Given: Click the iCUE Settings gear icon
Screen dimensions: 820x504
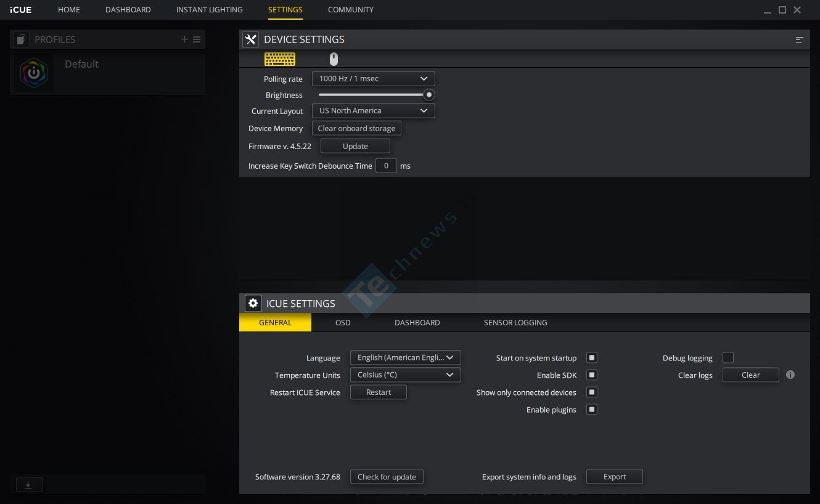Looking at the screenshot, I should coord(253,303).
